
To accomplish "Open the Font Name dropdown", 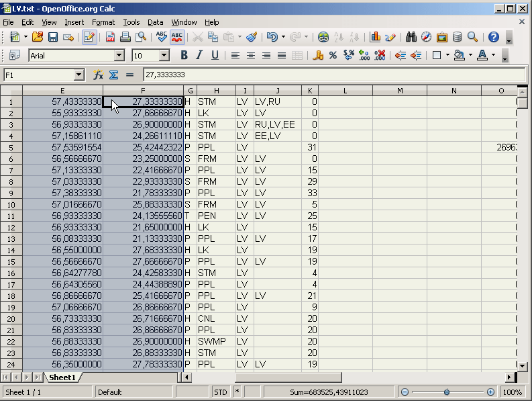I will click(119, 55).
